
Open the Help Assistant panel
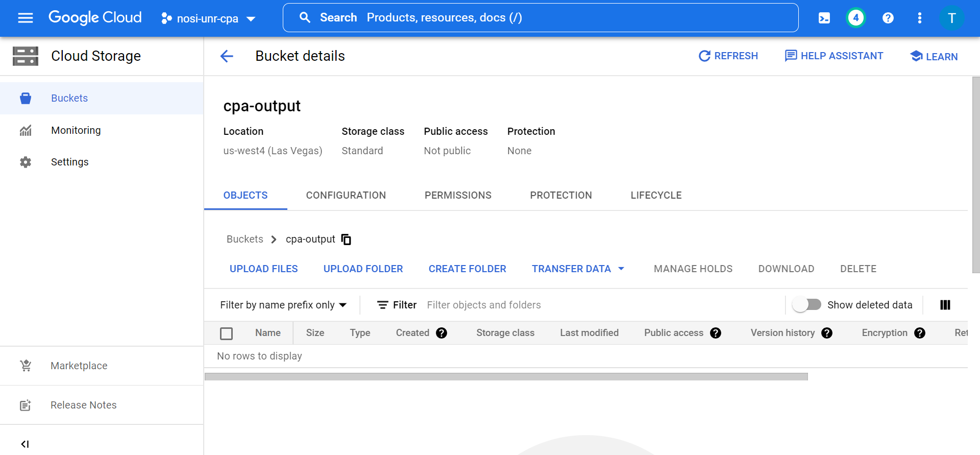pyautogui.click(x=834, y=56)
